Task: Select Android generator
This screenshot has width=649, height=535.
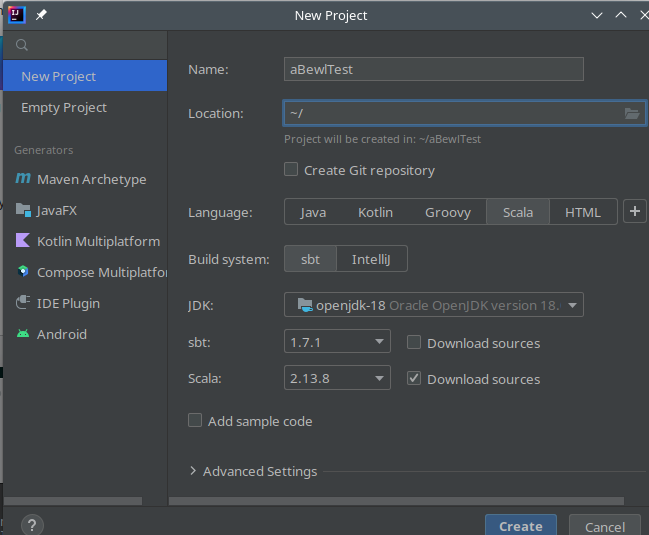Action: point(85,334)
